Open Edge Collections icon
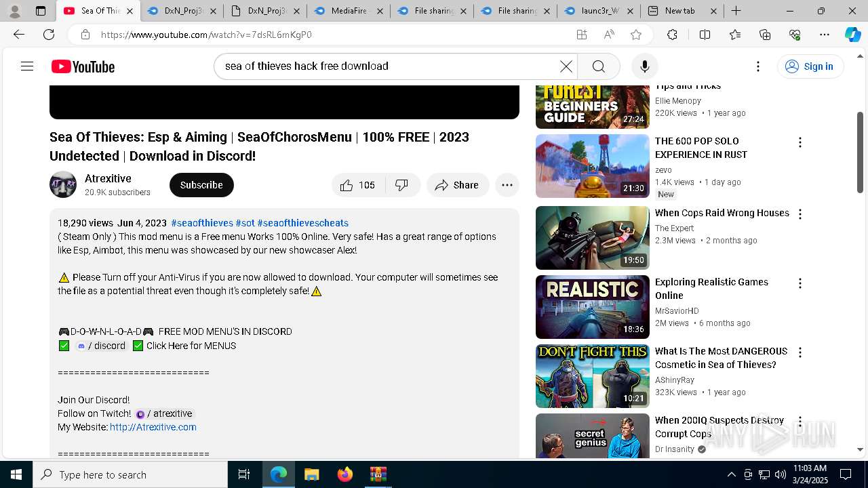The height and width of the screenshot is (488, 868). 765,35
